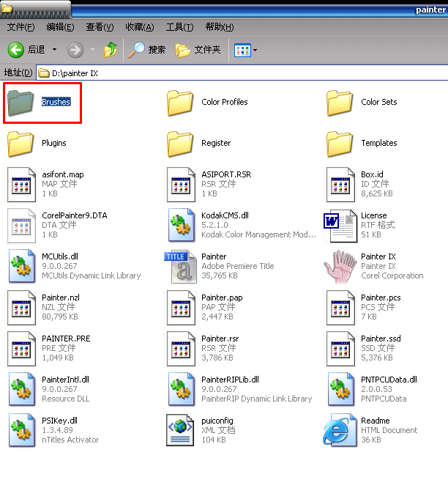Image resolution: width=448 pixels, height=477 pixels.
Task: Select the PainterRIPLib.dll file icon
Action: (182, 389)
